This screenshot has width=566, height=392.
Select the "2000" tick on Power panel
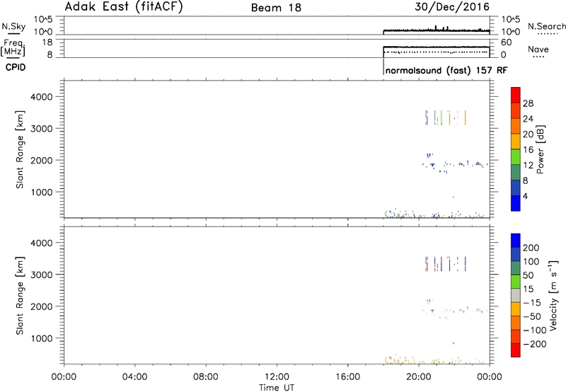[x=41, y=161]
